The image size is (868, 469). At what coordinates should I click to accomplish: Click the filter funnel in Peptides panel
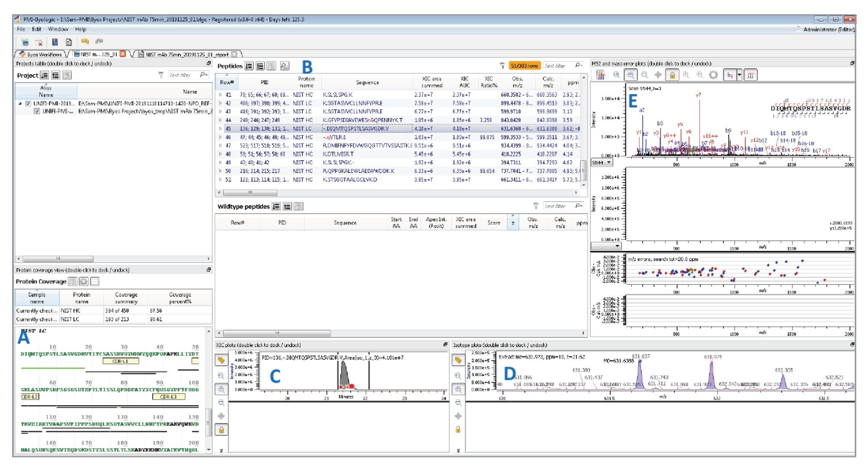coord(502,66)
